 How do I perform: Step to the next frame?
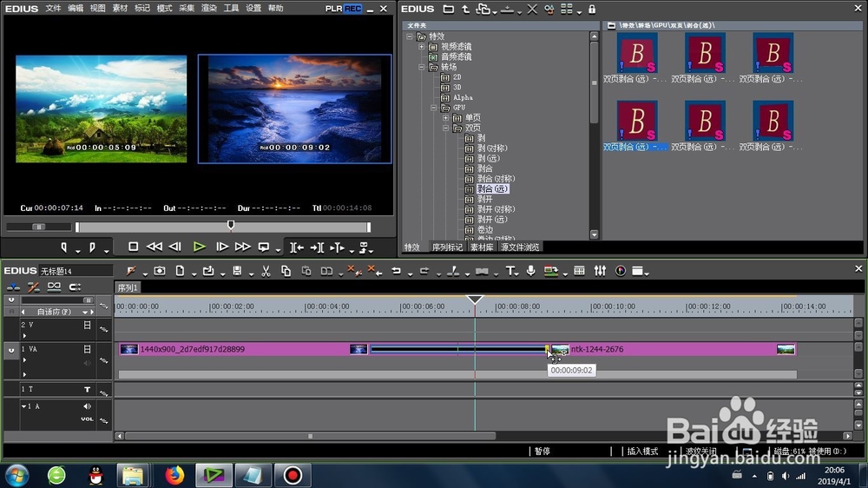point(222,247)
